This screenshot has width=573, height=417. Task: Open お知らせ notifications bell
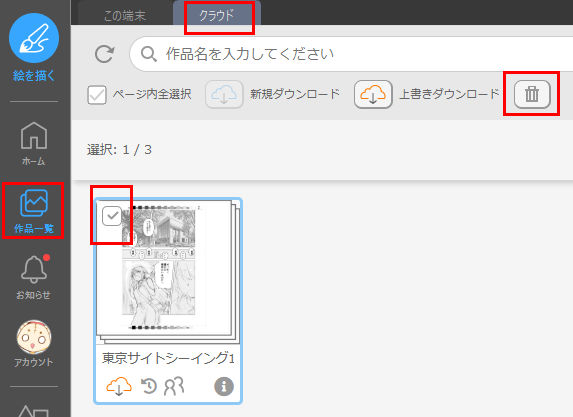point(34,277)
